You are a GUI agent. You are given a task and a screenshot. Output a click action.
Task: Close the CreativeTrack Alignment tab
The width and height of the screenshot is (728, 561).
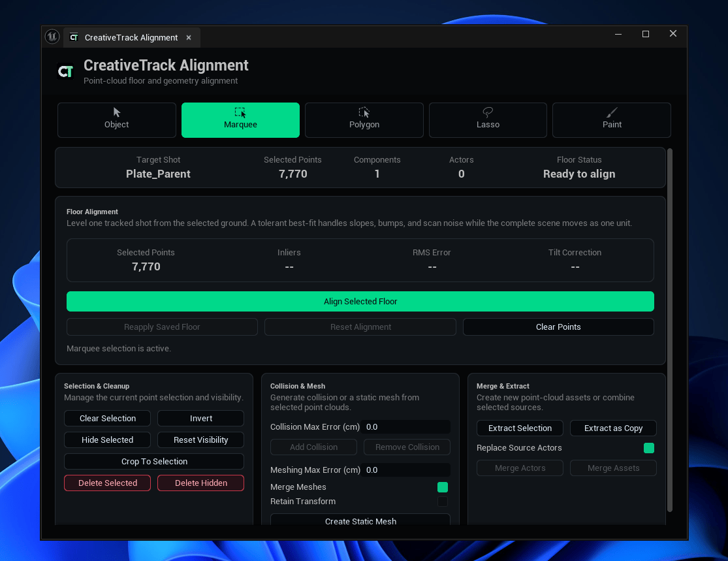(x=189, y=38)
